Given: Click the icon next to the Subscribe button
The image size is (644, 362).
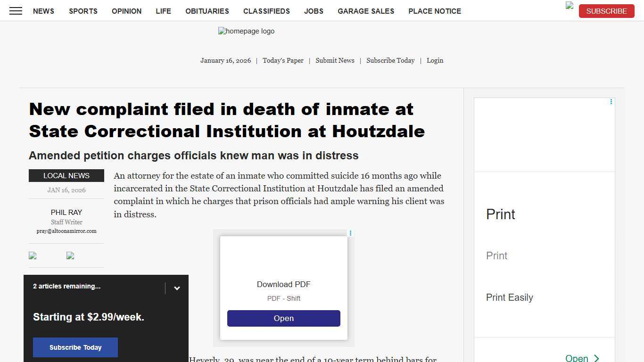Looking at the screenshot, I should click(x=569, y=6).
